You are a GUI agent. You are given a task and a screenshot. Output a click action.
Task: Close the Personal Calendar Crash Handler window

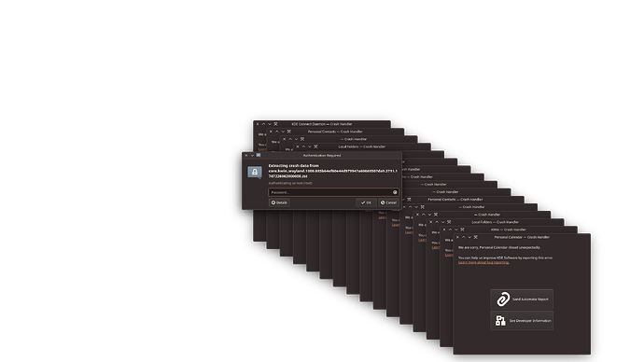click(x=457, y=237)
